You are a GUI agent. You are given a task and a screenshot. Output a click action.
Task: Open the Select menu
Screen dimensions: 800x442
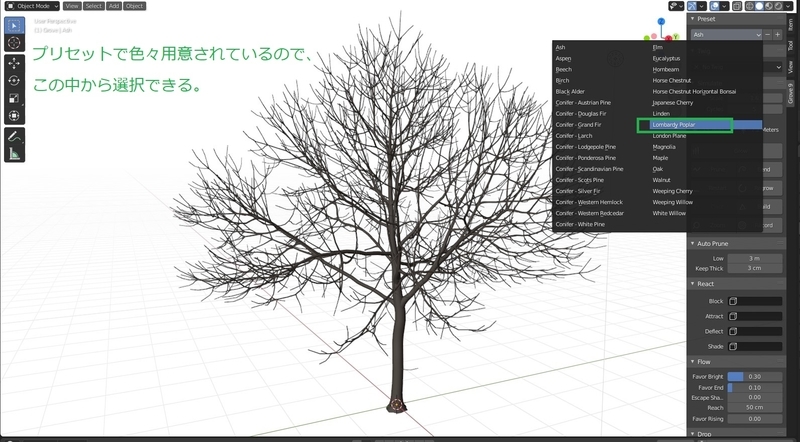pyautogui.click(x=93, y=6)
